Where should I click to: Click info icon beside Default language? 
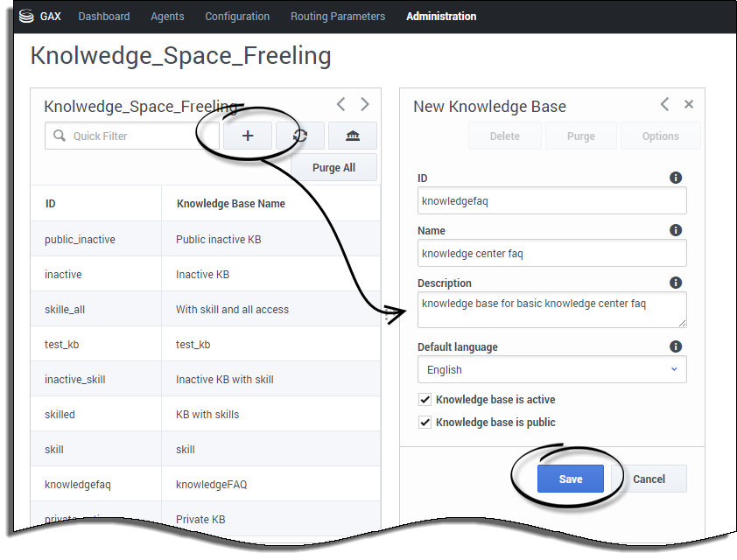pyautogui.click(x=676, y=346)
